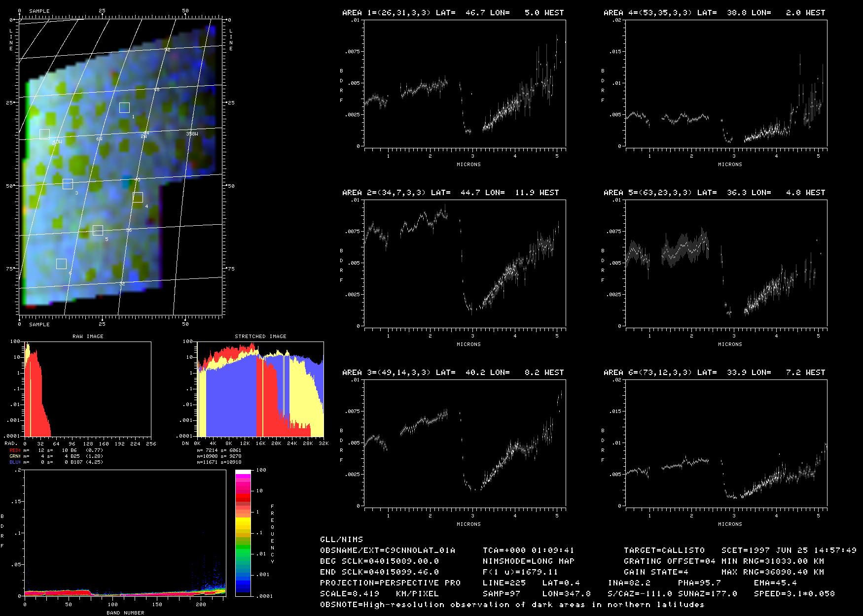This screenshot has height=616, width=863.
Task: Click the 'PROJECTION=PERSPECTIVE PRO' field
Action: pos(391,583)
